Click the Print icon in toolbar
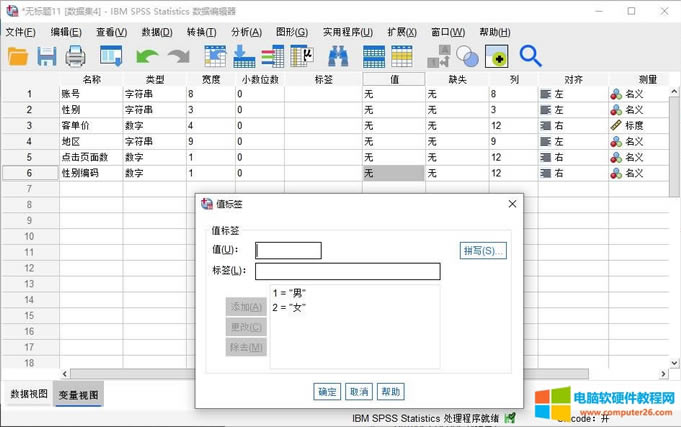Screen dimensions: 681x427 pyautogui.click(x=76, y=57)
